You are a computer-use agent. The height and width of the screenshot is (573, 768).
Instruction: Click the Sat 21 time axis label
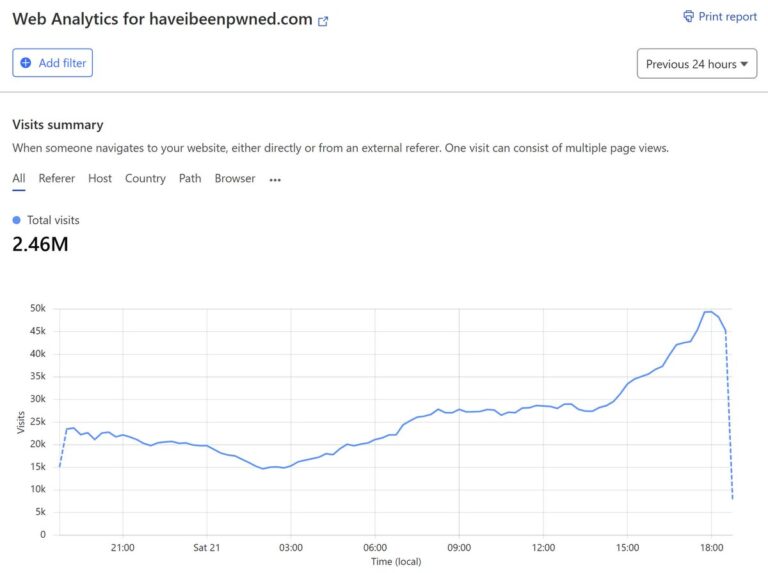[207, 548]
